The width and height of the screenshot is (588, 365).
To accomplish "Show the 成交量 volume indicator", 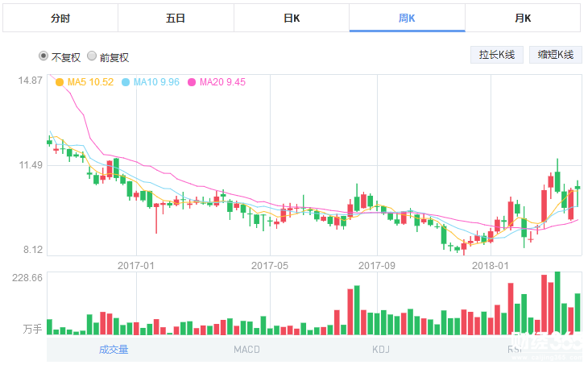I will click(114, 350).
